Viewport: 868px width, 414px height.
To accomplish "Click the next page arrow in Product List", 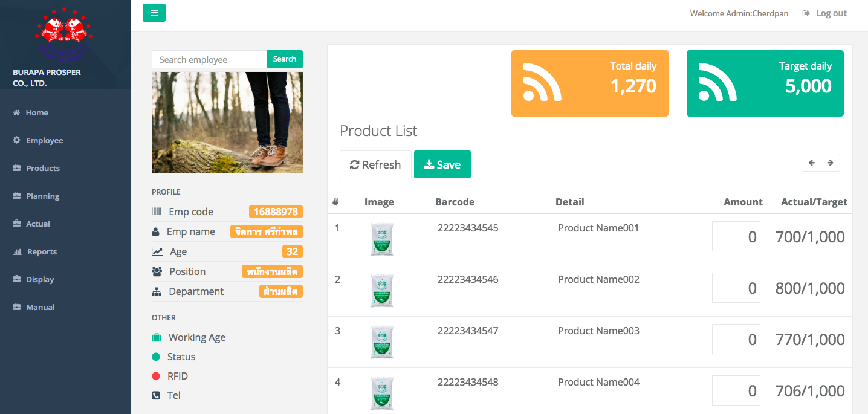I will tap(831, 163).
